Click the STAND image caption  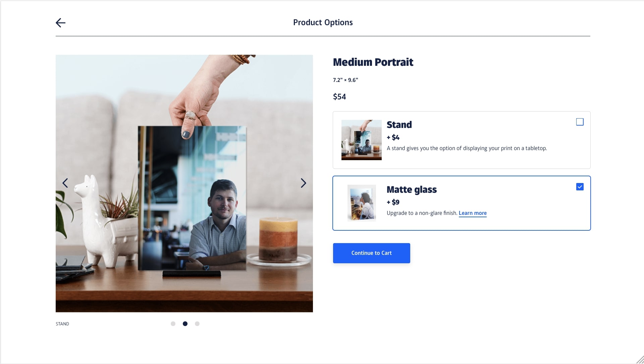pyautogui.click(x=62, y=324)
